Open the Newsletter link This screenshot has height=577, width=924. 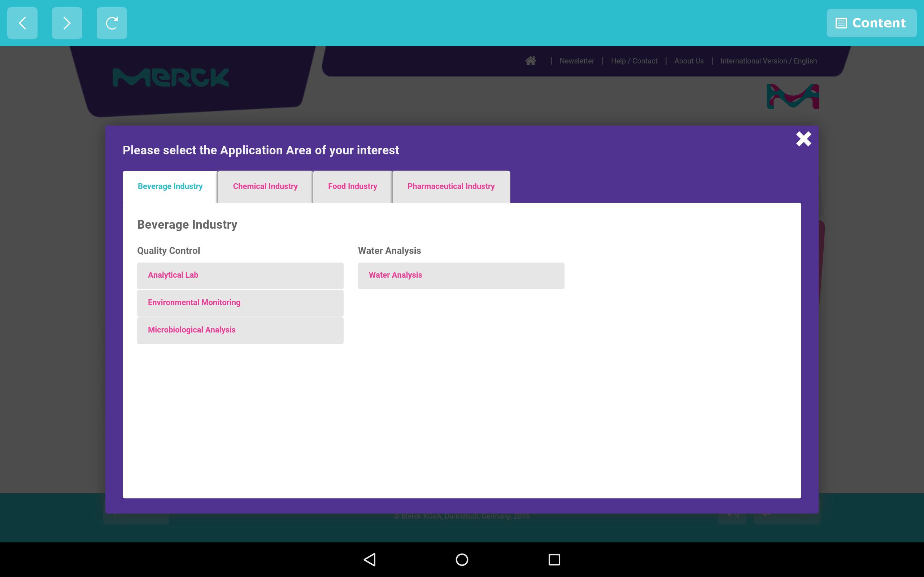click(576, 61)
